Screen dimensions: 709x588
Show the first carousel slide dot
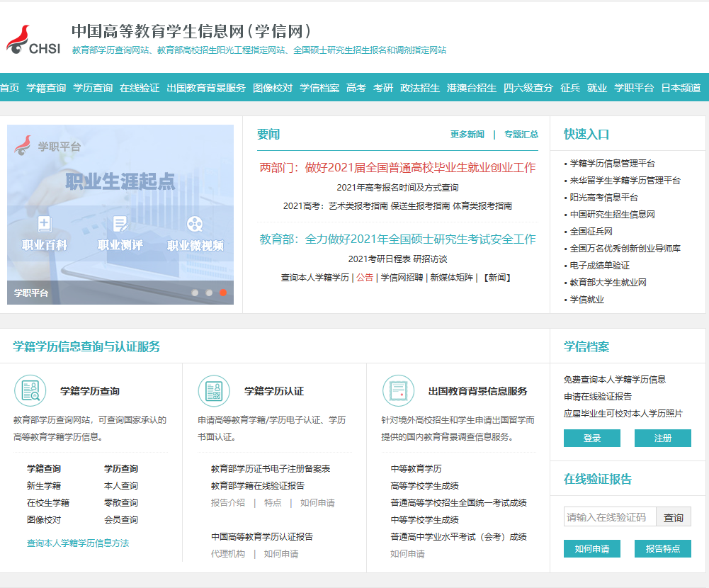[195, 293]
